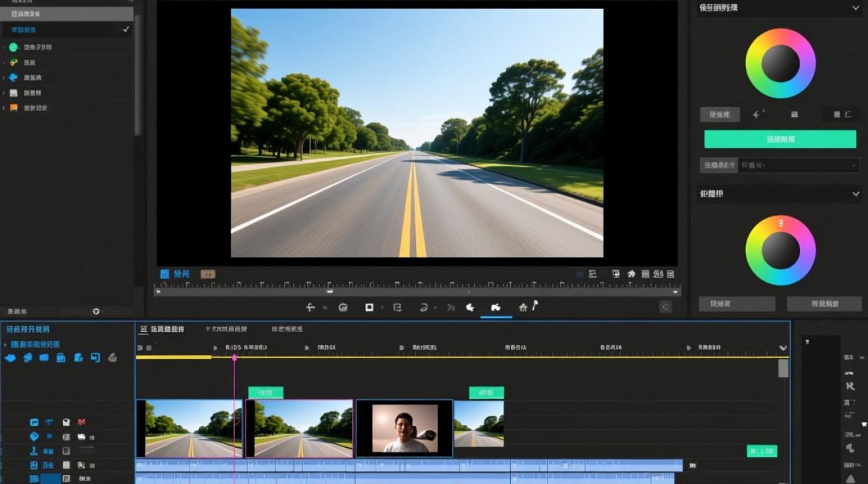
Task: Collapse the lower color wheel panel using its chevron
Action: (x=856, y=194)
